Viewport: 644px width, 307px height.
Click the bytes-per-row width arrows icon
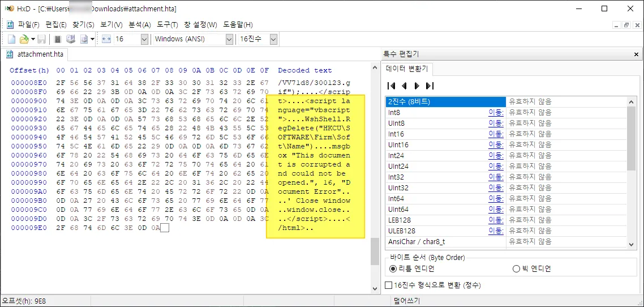106,40
